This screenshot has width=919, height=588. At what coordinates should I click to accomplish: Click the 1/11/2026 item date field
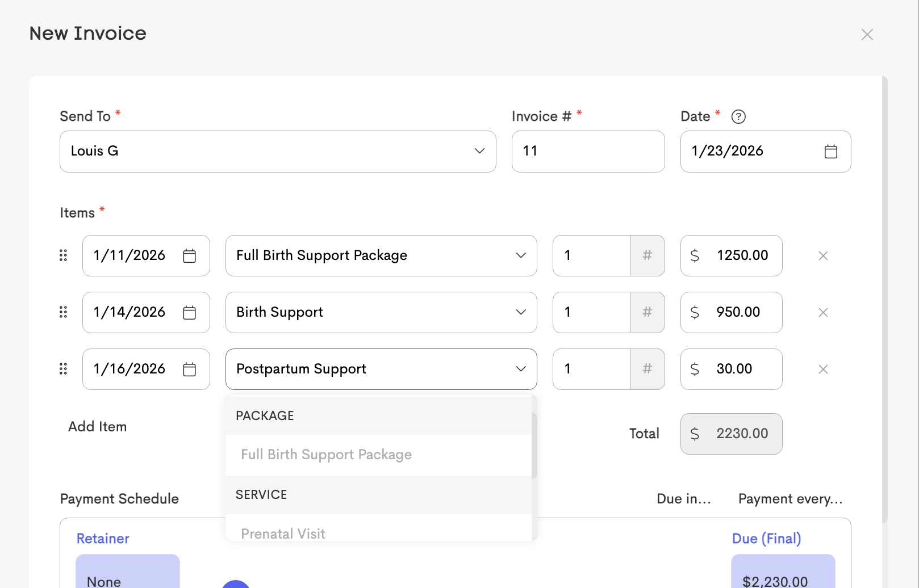pyautogui.click(x=146, y=255)
